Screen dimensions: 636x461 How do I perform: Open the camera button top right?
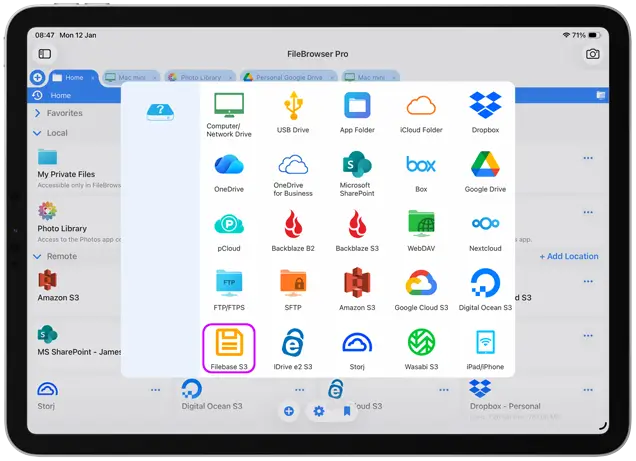pos(593,54)
